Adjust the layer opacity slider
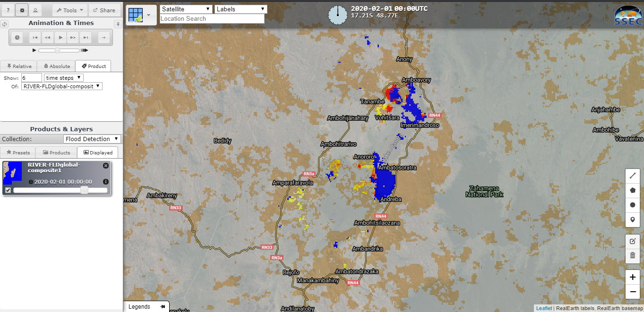 click(x=60, y=190)
